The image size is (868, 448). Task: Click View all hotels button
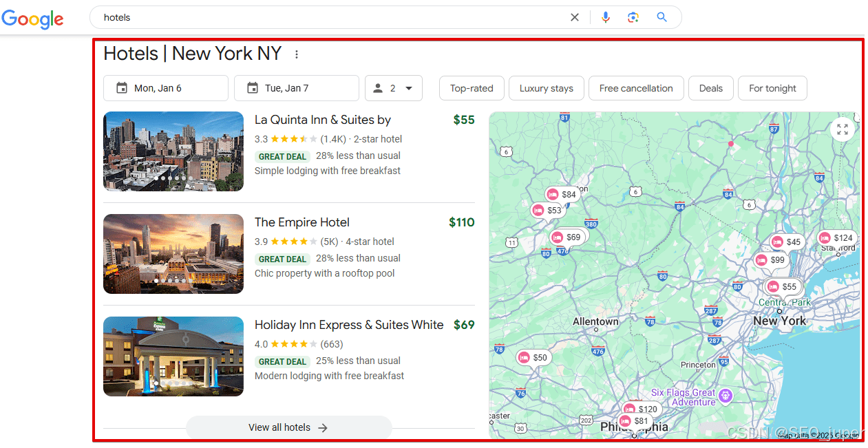click(x=289, y=427)
